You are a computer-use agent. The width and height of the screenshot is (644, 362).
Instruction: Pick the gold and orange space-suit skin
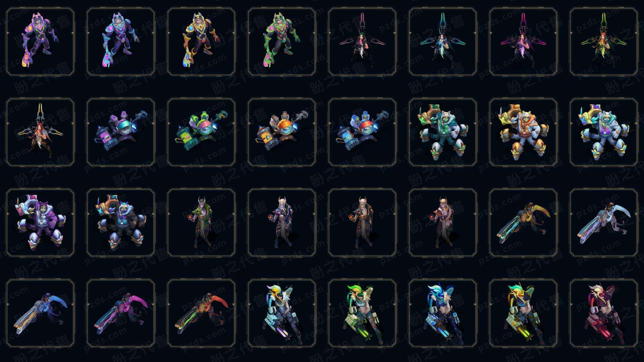coord(201,42)
